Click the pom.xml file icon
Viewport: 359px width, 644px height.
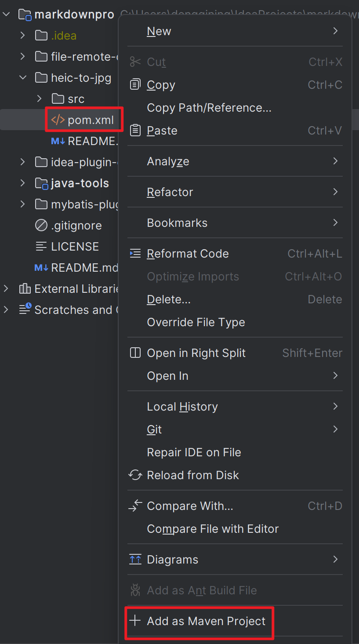58,120
